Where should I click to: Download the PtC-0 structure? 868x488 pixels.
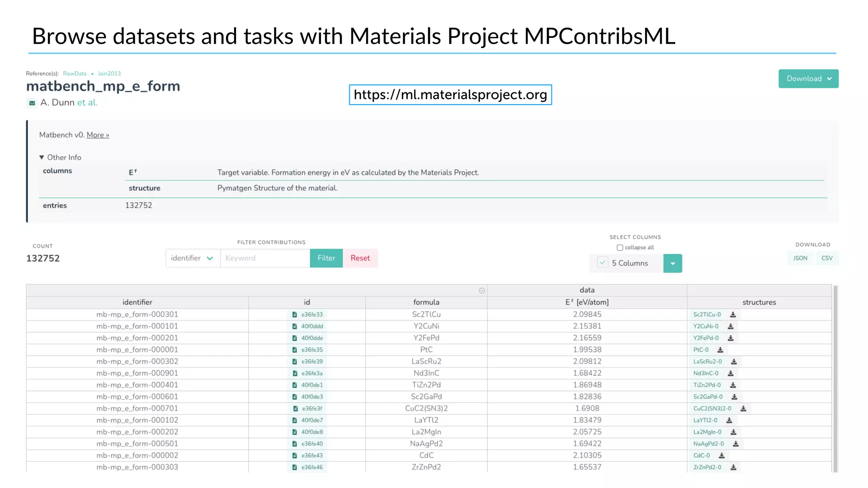[x=720, y=350]
